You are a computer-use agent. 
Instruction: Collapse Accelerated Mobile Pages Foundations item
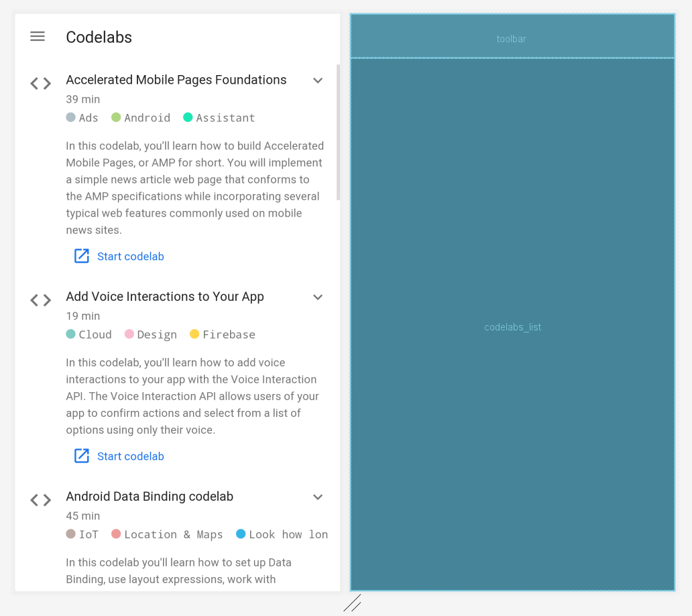[x=318, y=80]
